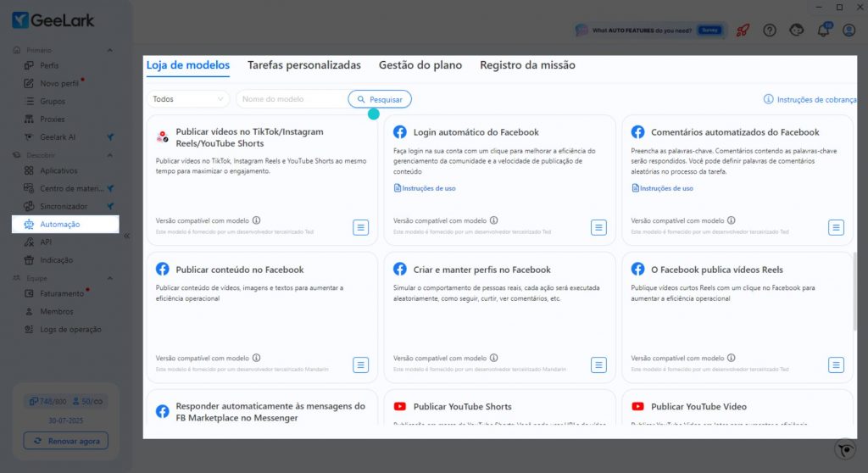Click info icon on TikTok/Instagram Reels card version
The width and height of the screenshot is (868, 473).
[x=256, y=220]
